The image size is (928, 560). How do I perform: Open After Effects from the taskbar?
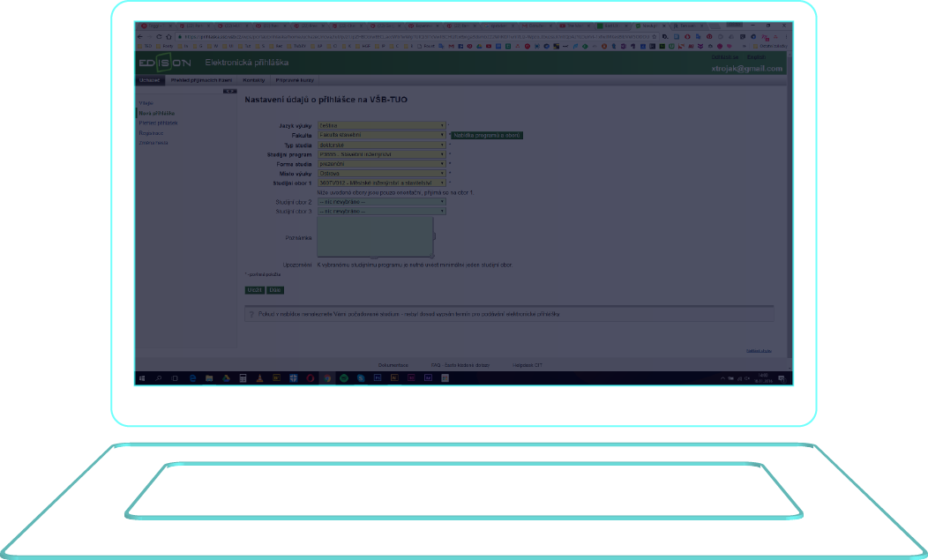click(x=428, y=378)
